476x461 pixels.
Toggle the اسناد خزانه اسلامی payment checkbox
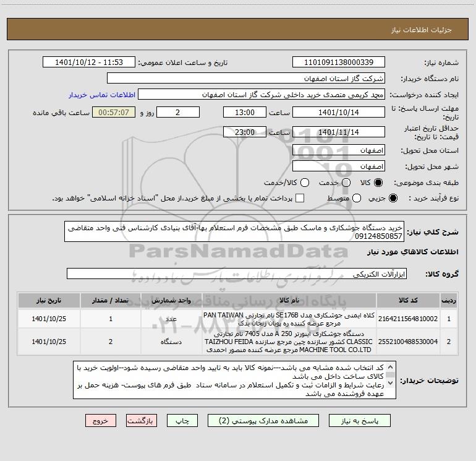[x=300, y=198]
